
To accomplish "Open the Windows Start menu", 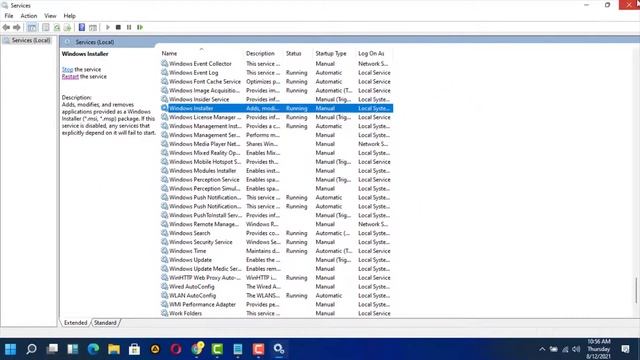I will pos(11,349).
